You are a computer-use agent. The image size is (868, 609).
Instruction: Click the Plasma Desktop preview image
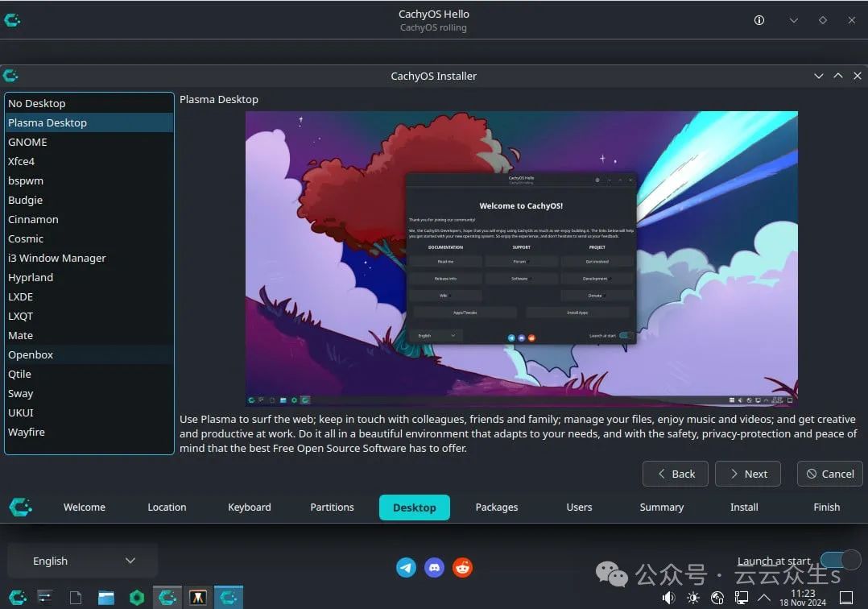coord(522,259)
